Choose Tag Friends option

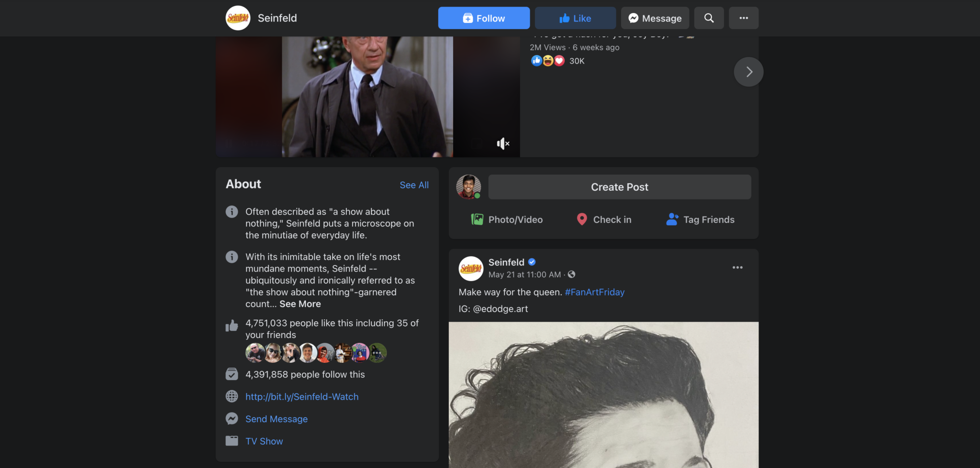click(x=700, y=219)
